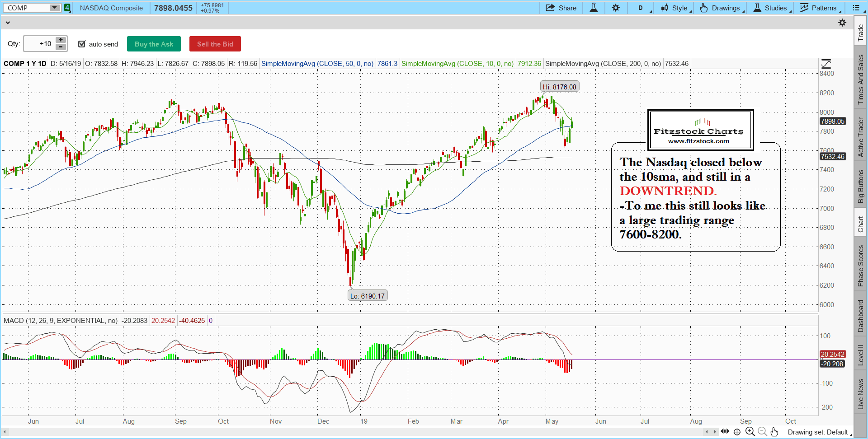Image resolution: width=868 pixels, height=439 pixels.
Task: Click the pan hand icon at bottom
Action: point(774,432)
